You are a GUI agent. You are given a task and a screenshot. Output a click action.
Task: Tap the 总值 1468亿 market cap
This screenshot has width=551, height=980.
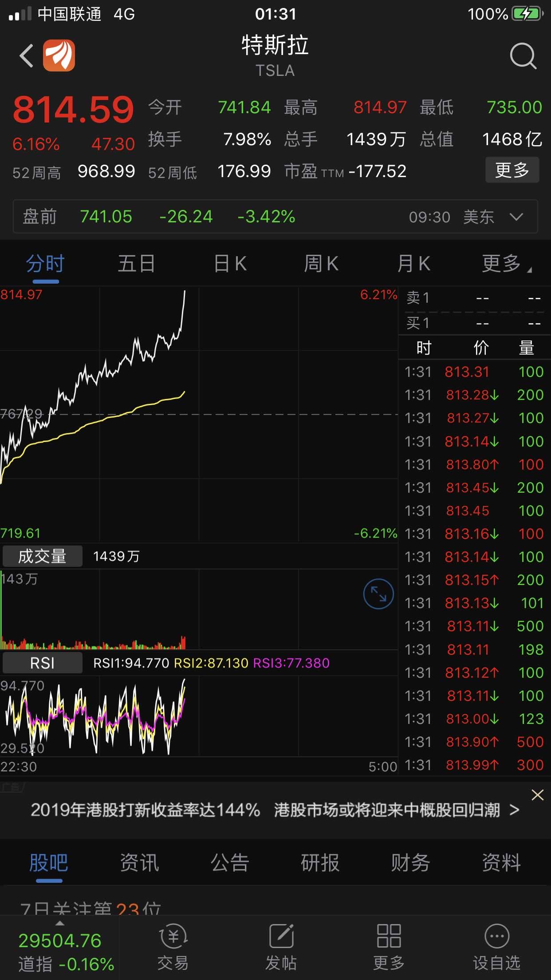point(481,139)
